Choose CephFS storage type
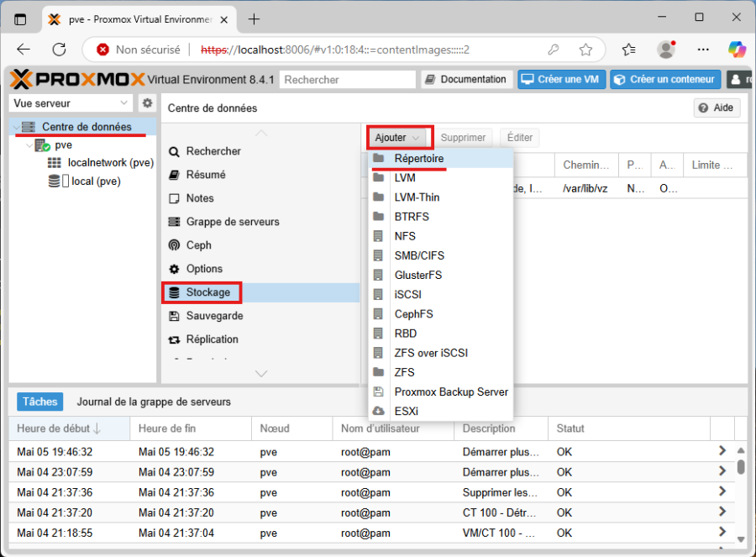This screenshot has height=557, width=756. click(x=441, y=314)
